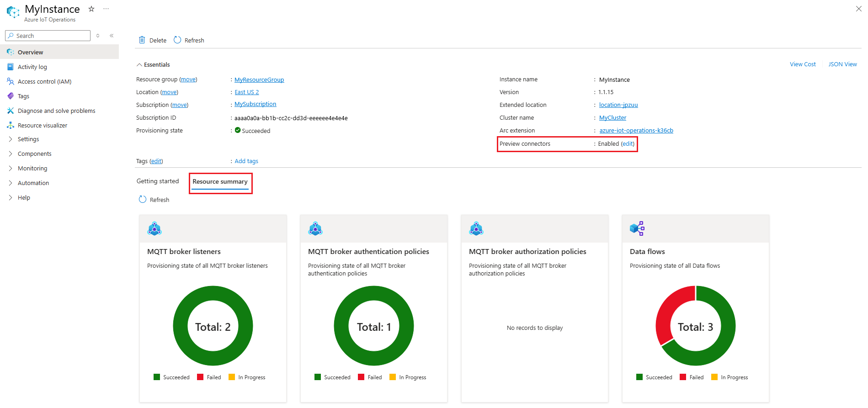Click the Access control people icon
Viewport: 868px width, 408px height.
click(11, 81)
